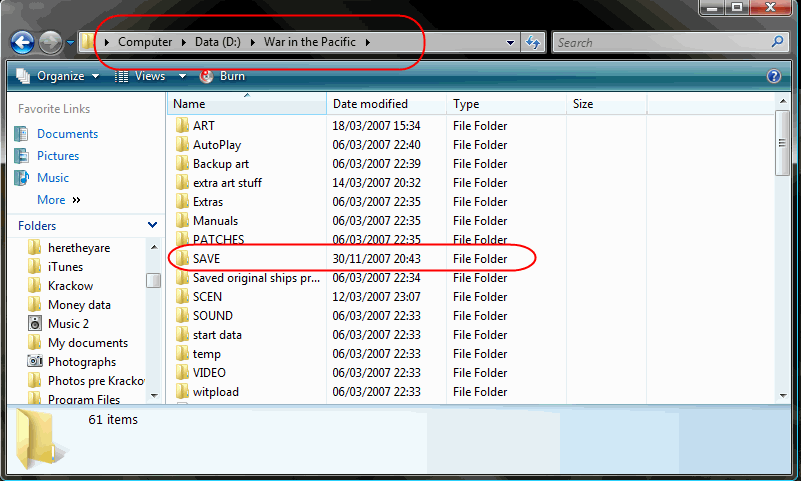
Task: Select the Extras folder icon
Action: coord(182,202)
